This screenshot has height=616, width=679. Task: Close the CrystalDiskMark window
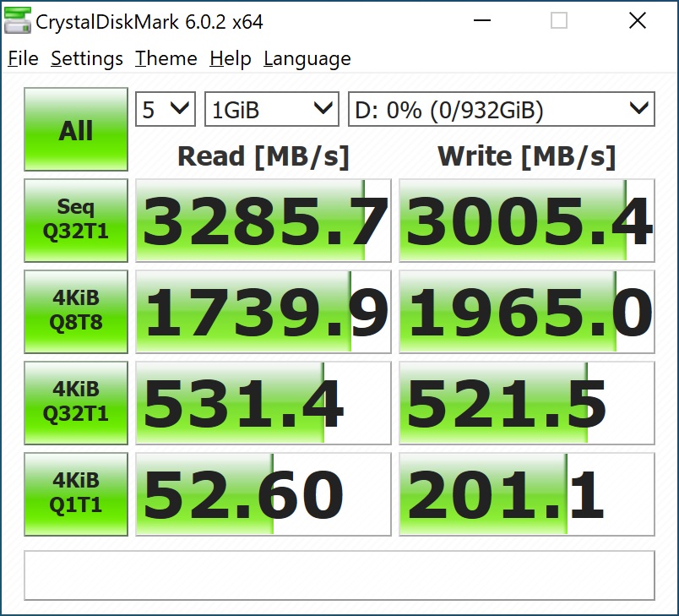tap(638, 21)
